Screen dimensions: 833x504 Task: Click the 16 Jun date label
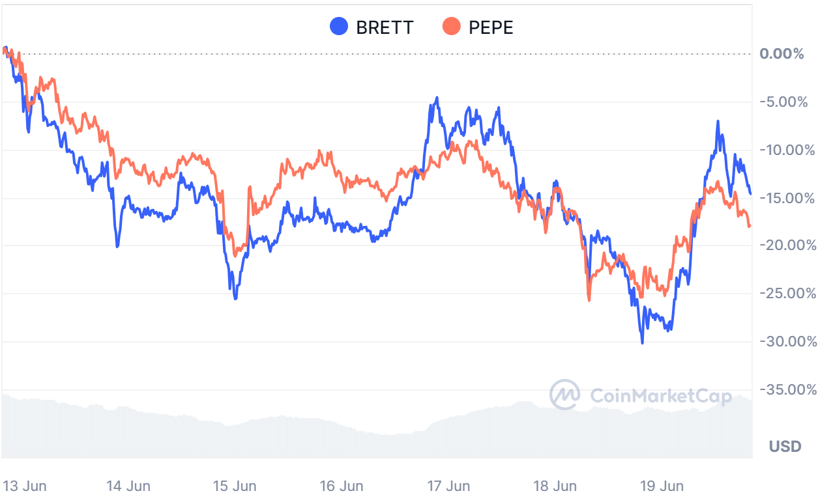click(342, 486)
